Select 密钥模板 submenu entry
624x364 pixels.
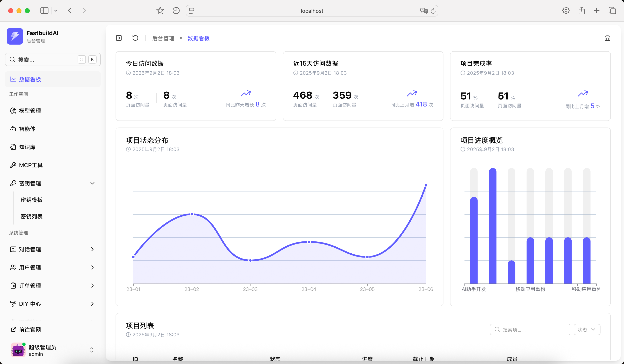click(x=32, y=200)
